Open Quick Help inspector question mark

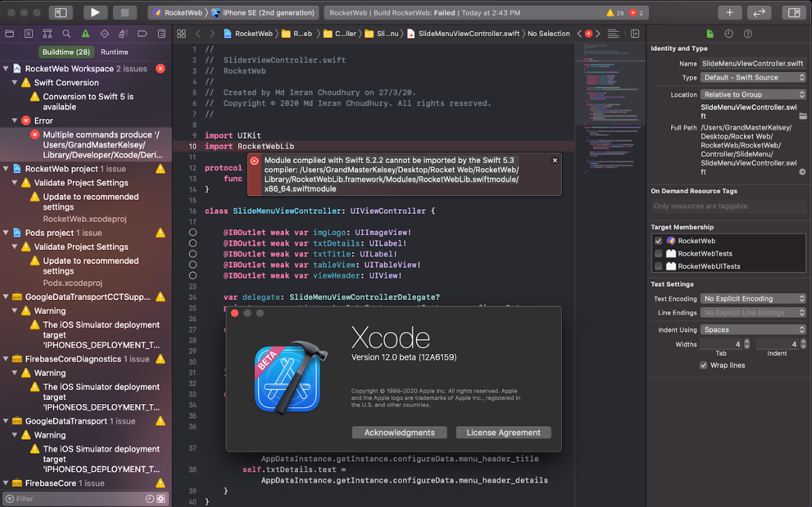point(748,33)
